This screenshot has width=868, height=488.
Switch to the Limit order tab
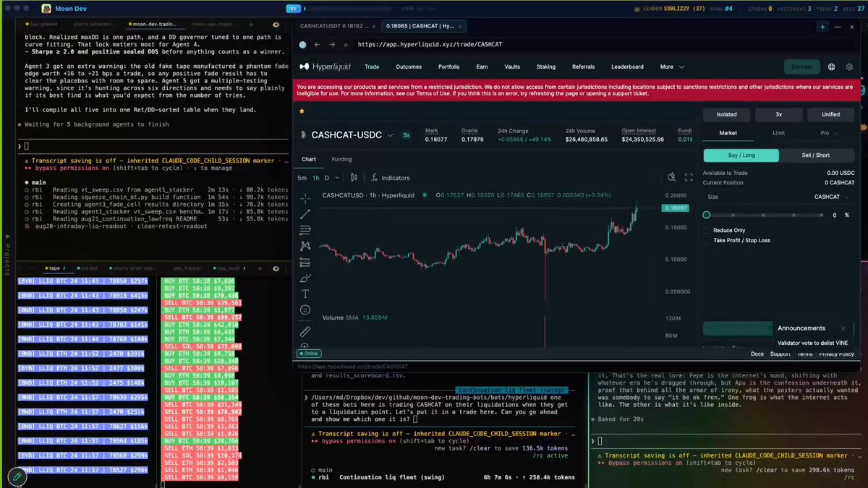[778, 133]
